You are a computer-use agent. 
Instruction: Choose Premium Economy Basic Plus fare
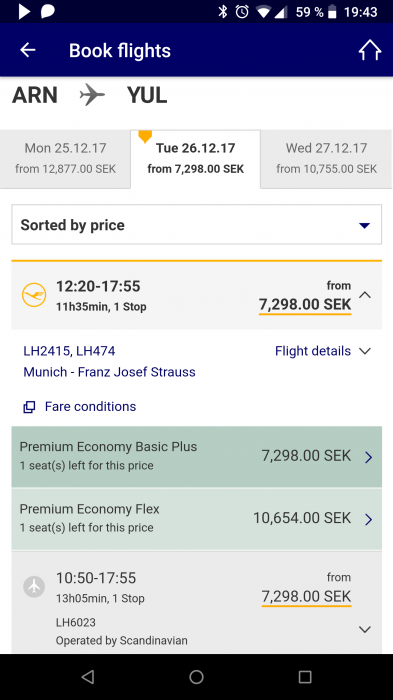pyautogui.click(x=196, y=456)
